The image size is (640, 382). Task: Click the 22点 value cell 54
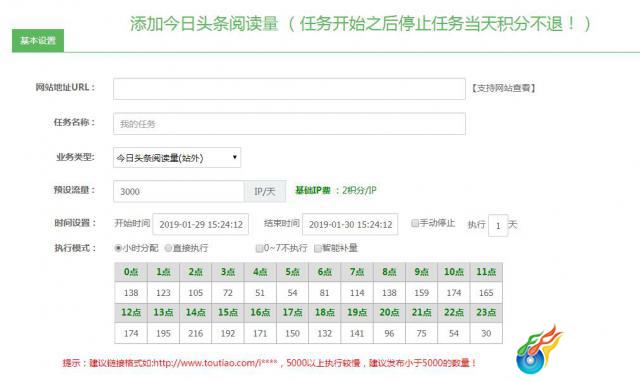pyautogui.click(x=454, y=333)
